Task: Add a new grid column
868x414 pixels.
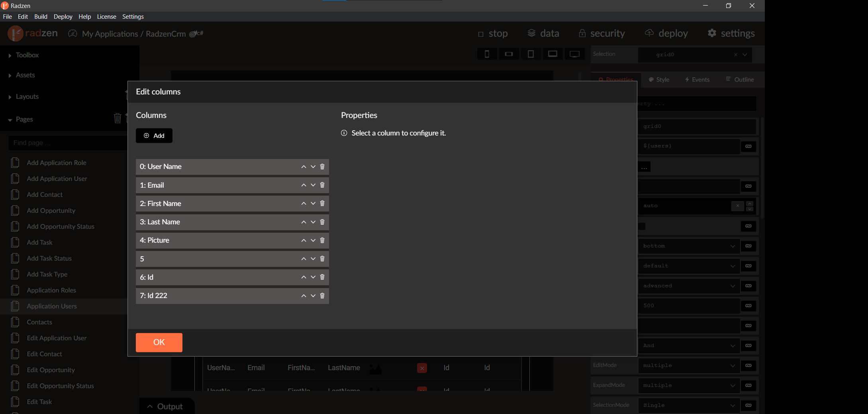Action: coord(154,135)
